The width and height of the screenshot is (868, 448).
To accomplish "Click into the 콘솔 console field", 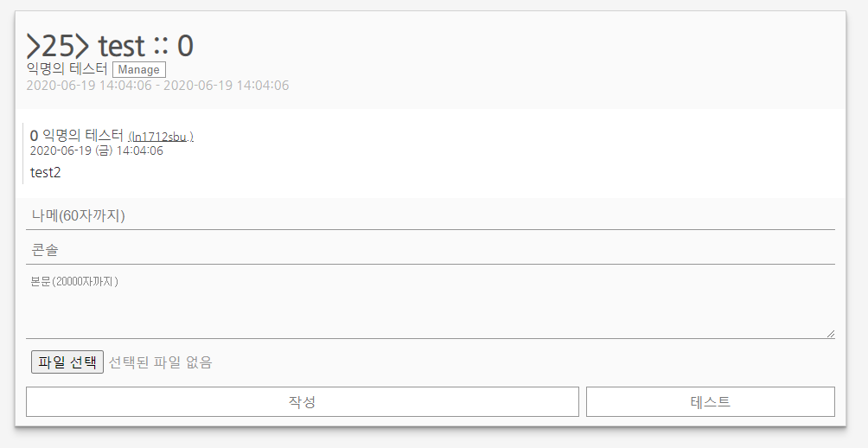I will tap(430, 250).
